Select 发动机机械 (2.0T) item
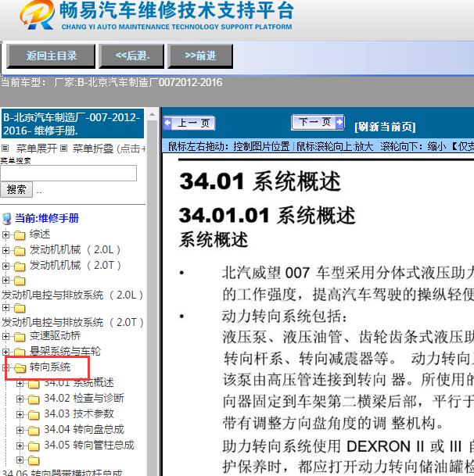 (x=75, y=265)
